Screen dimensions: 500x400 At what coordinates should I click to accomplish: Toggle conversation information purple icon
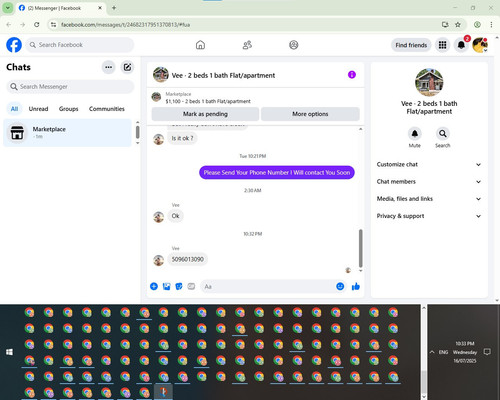352,75
